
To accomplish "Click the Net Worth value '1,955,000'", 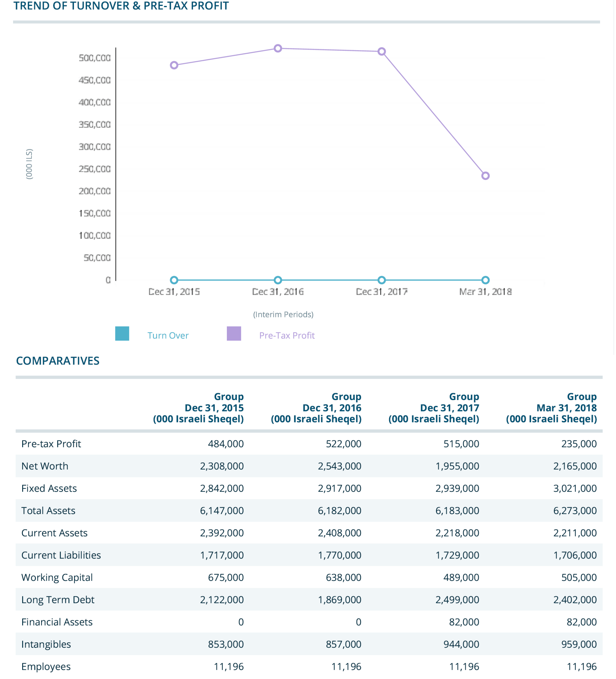I will tap(457, 466).
